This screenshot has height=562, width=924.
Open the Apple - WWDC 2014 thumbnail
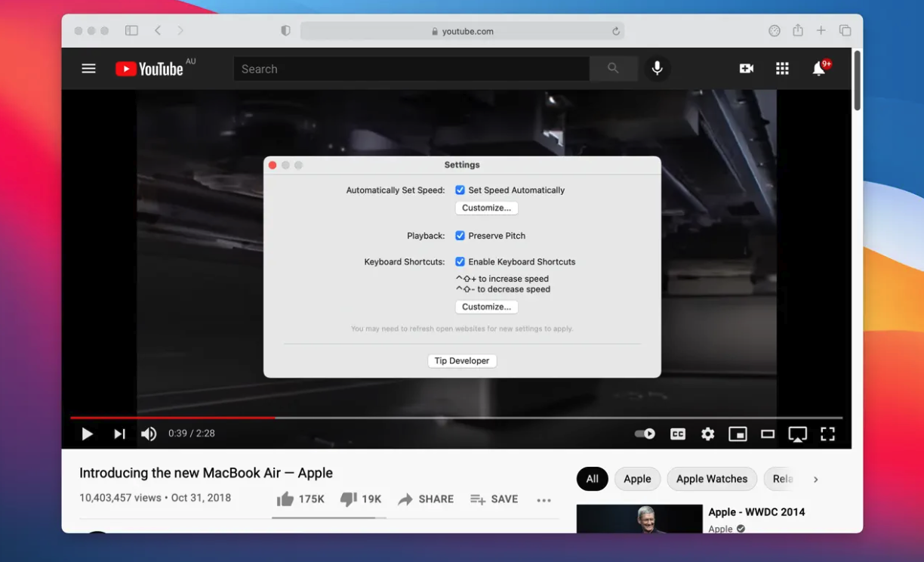click(x=639, y=519)
